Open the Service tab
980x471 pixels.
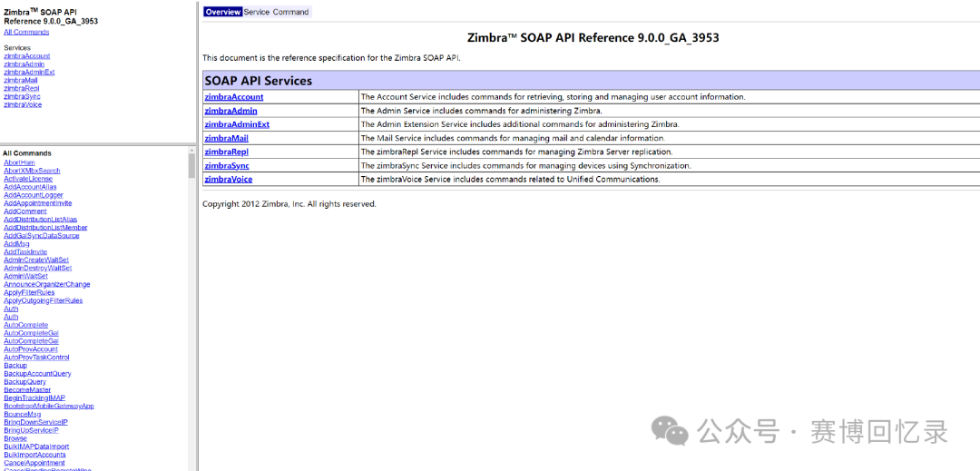(x=256, y=12)
